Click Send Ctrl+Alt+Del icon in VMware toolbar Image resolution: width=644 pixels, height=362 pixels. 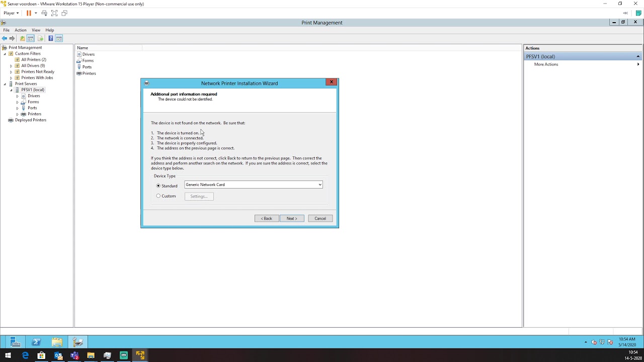pos(44,13)
